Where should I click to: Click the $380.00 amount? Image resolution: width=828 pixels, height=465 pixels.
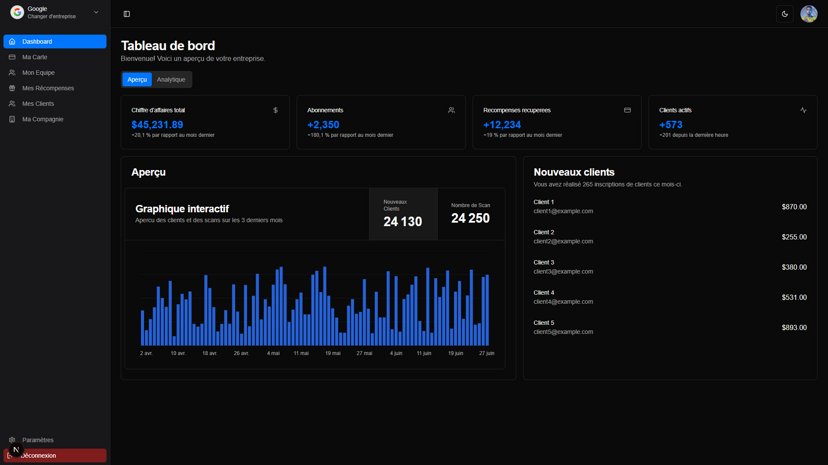tap(794, 268)
